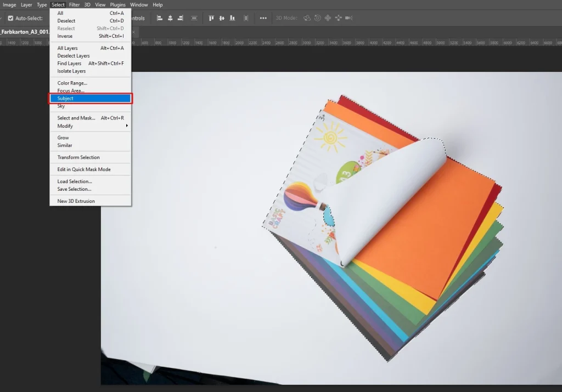The image size is (562, 392).
Task: Toggle the Auto-Select checkbox
Action: click(x=10, y=18)
